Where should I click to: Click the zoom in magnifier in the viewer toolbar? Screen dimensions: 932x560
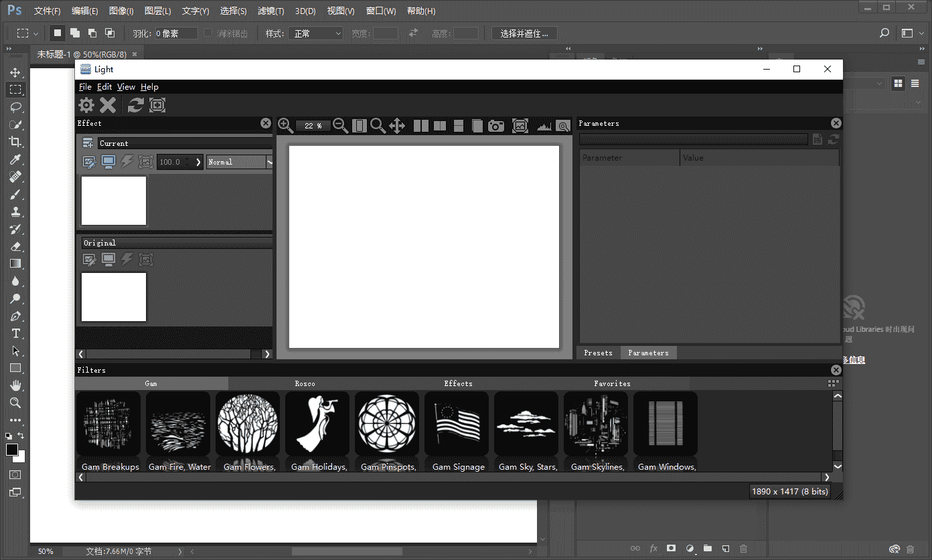tap(285, 125)
